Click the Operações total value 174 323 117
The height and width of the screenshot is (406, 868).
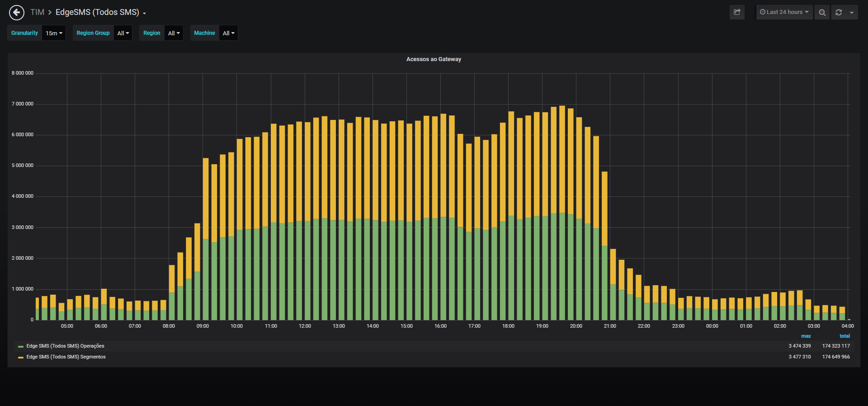(836, 346)
